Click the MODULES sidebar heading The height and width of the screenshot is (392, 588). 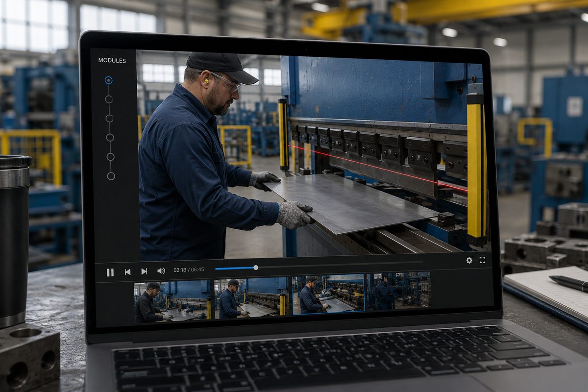112,60
